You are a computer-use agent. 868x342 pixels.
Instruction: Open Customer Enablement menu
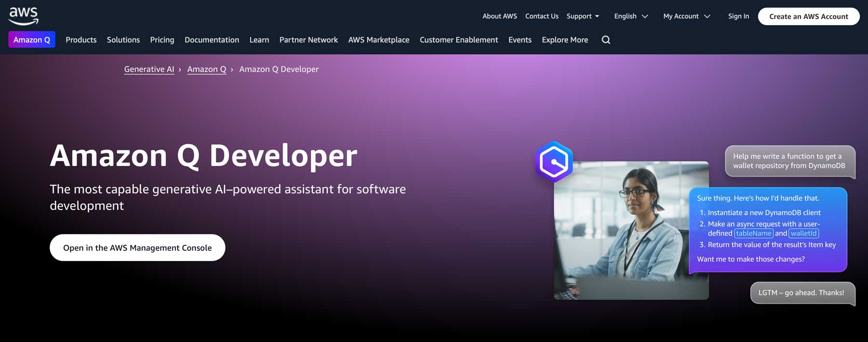459,40
